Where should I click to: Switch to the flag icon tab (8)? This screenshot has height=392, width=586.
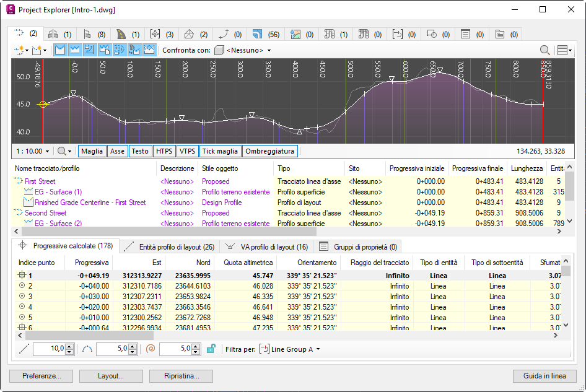click(x=94, y=35)
